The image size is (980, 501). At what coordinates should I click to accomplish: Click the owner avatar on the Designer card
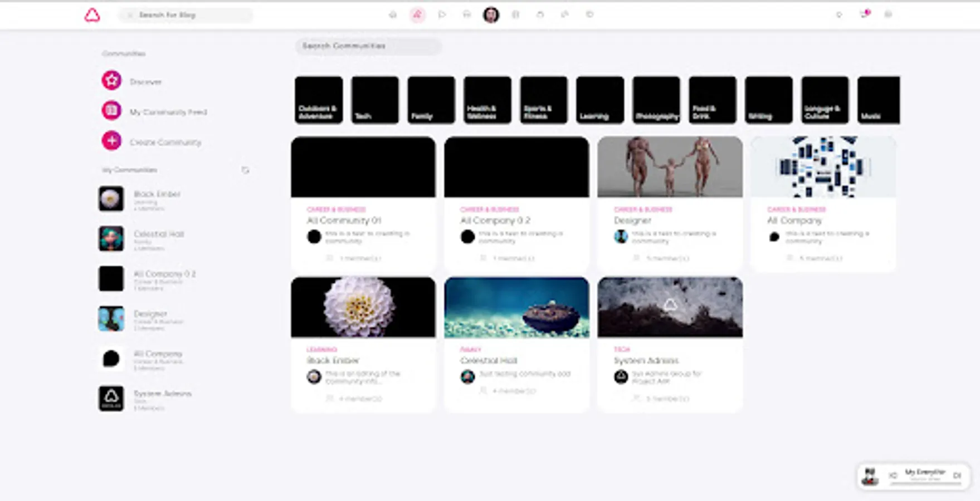click(x=621, y=237)
